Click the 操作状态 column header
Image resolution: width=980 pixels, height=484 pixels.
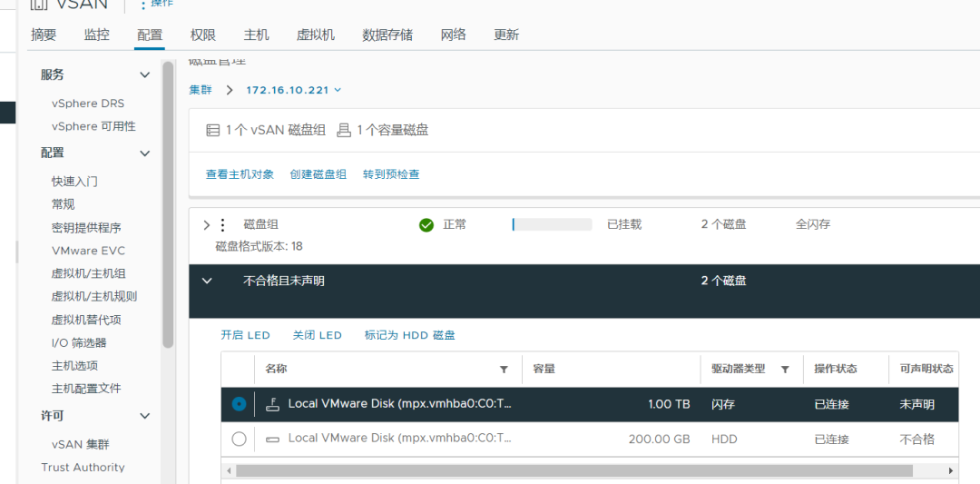point(836,369)
